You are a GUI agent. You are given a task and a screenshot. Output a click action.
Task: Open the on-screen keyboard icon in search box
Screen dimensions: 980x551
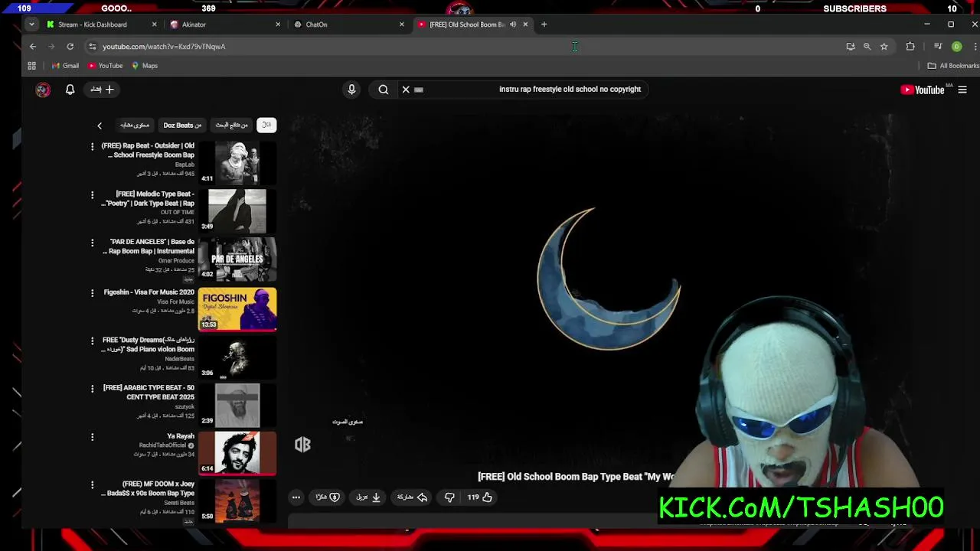(x=419, y=90)
